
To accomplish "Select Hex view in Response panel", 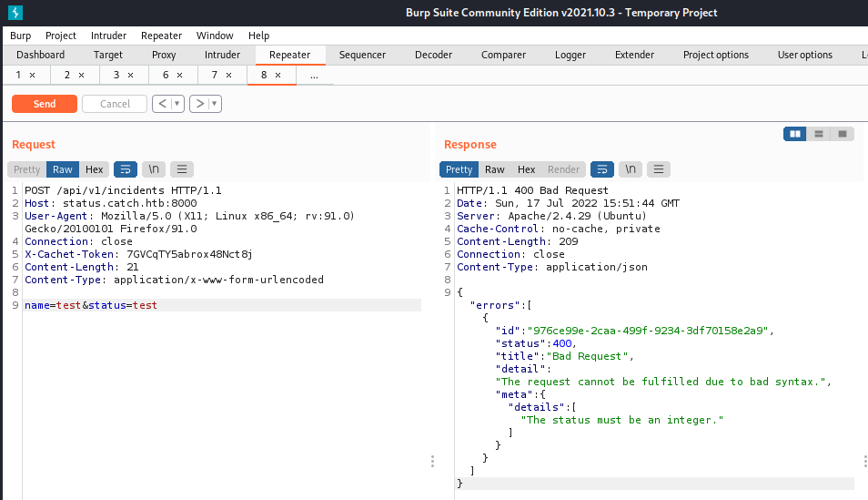I will [527, 169].
